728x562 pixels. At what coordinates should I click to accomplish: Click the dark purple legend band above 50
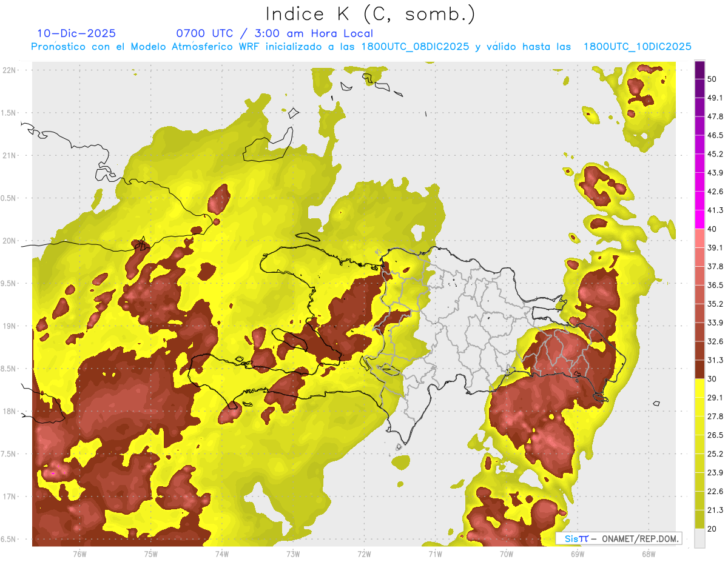coord(700,71)
